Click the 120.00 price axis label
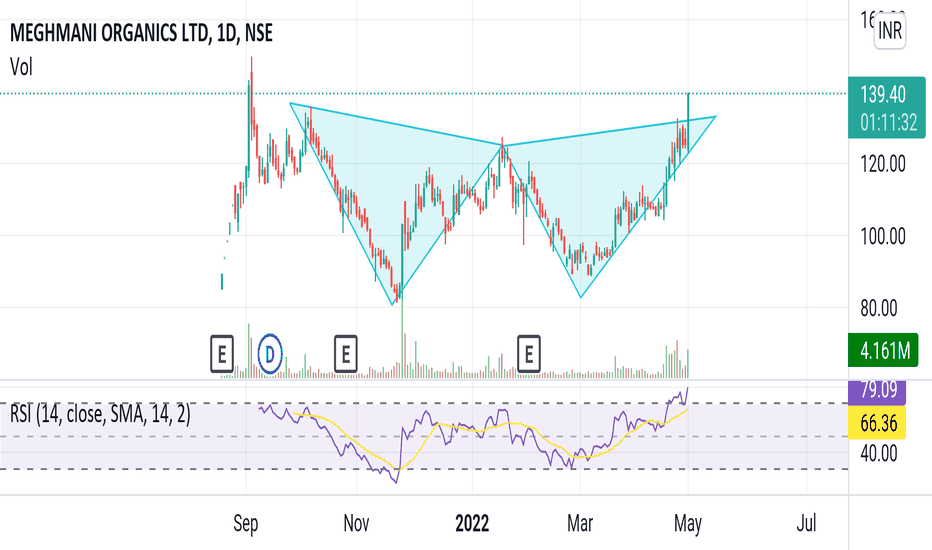Screen dimensions: 932x550 point(883,164)
